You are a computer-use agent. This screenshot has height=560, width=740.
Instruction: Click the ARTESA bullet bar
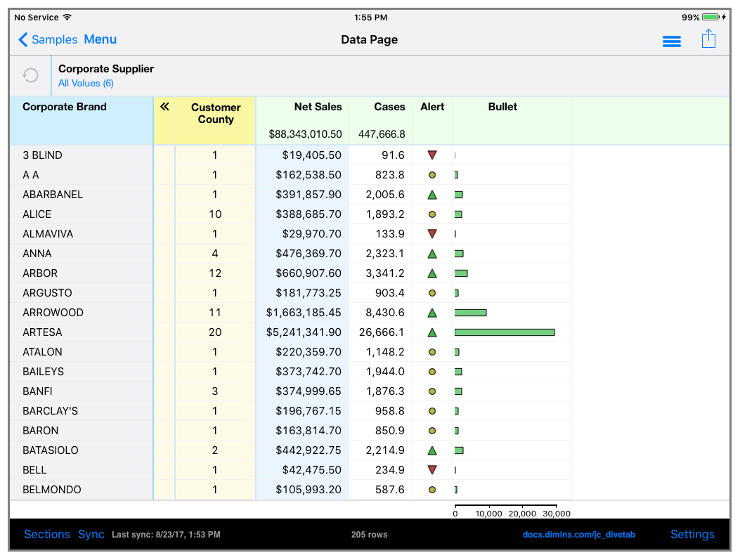(504, 332)
